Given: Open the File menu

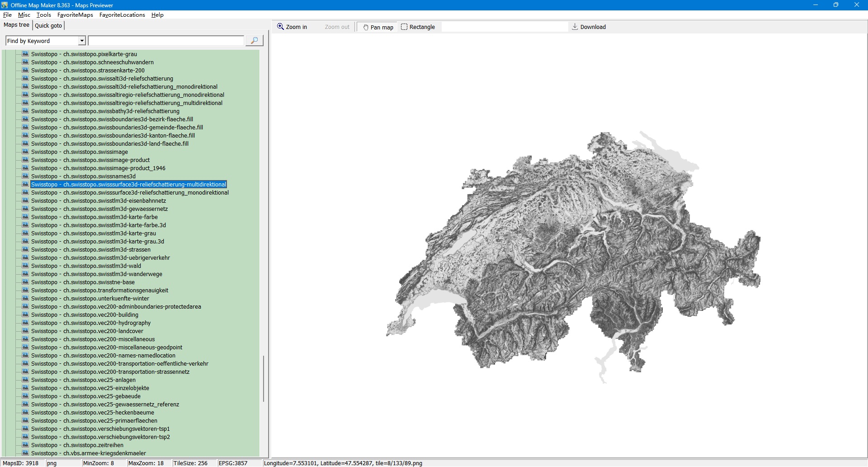Looking at the screenshot, I should [7, 15].
